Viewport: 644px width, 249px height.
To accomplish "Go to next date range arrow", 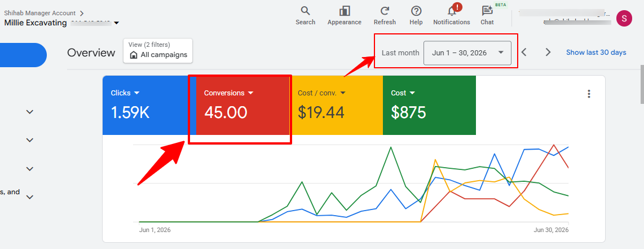I will [x=548, y=52].
